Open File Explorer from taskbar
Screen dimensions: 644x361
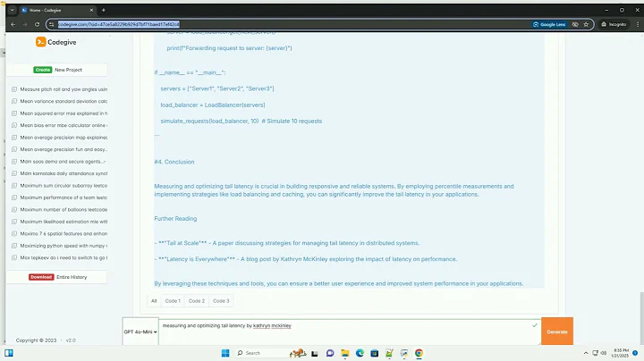tap(345, 353)
